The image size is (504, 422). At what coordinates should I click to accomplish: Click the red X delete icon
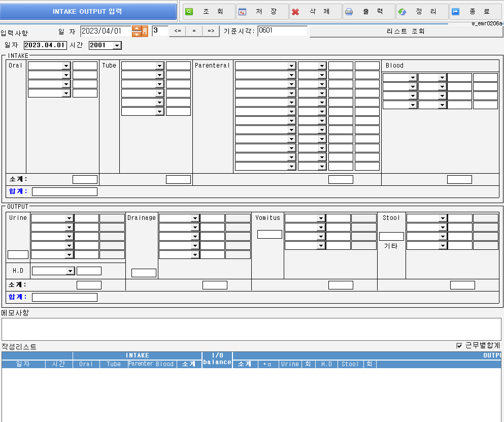pyautogui.click(x=295, y=12)
